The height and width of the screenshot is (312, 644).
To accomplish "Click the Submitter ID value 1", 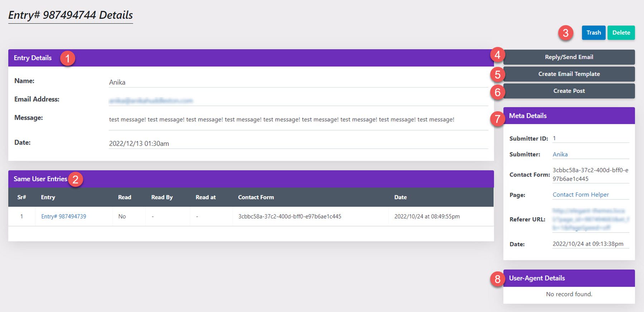I will (x=554, y=138).
